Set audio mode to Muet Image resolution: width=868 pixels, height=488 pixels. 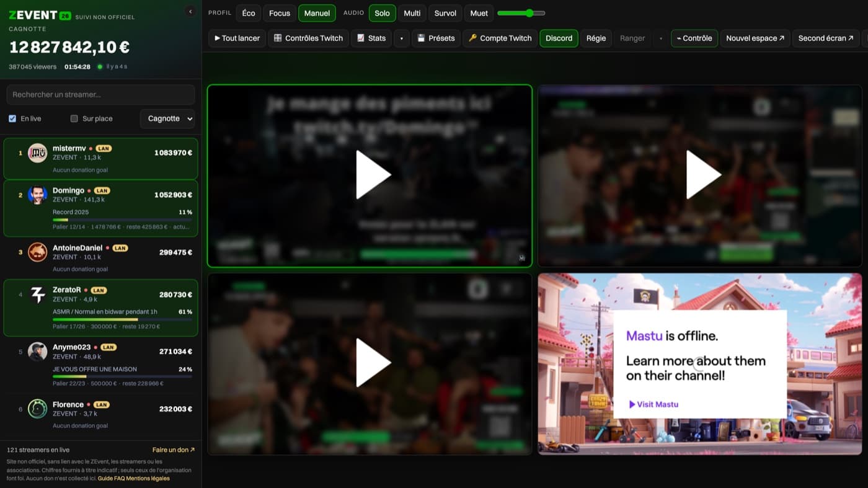coord(479,13)
